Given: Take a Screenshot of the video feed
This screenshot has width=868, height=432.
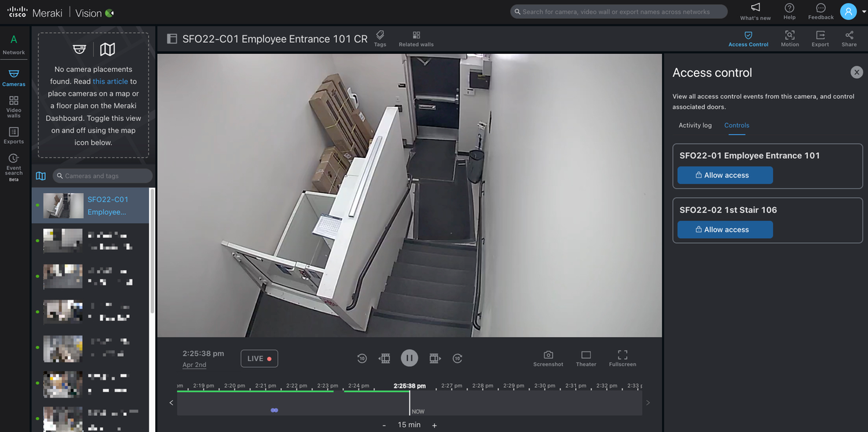Looking at the screenshot, I should [548, 357].
